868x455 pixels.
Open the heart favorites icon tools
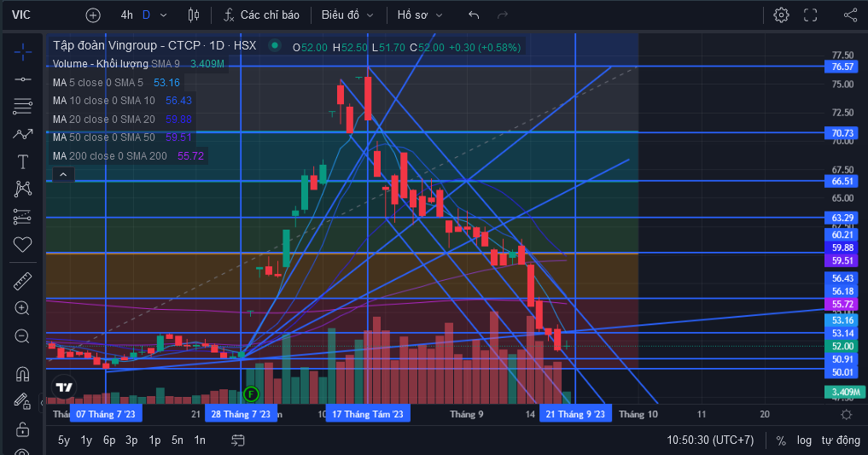pos(23,244)
